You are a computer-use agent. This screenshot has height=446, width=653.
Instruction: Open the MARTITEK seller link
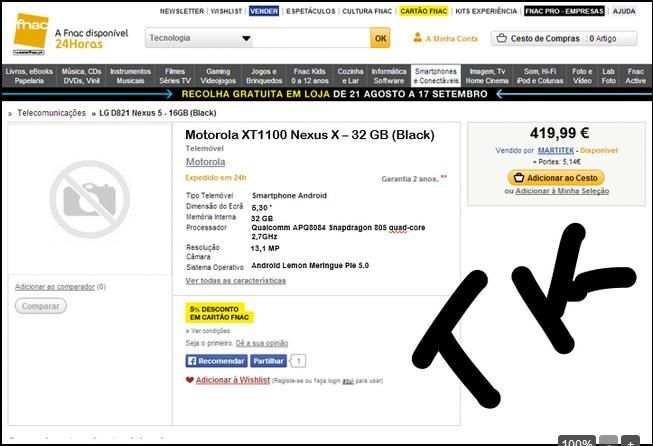pyautogui.click(x=556, y=150)
